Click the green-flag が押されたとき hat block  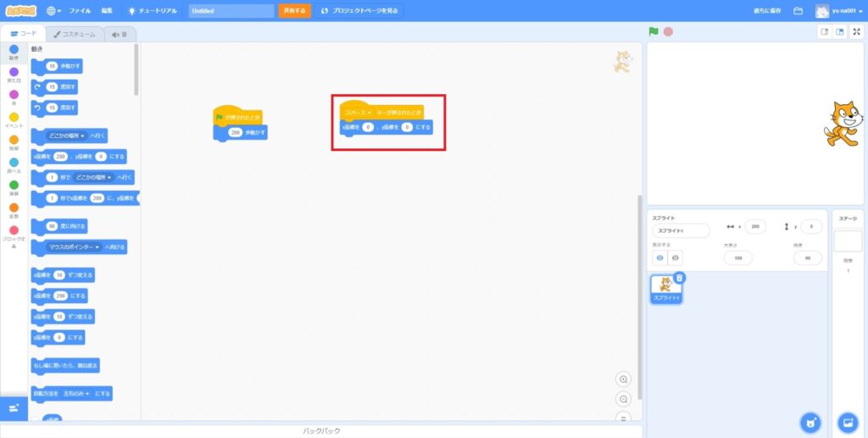238,115
